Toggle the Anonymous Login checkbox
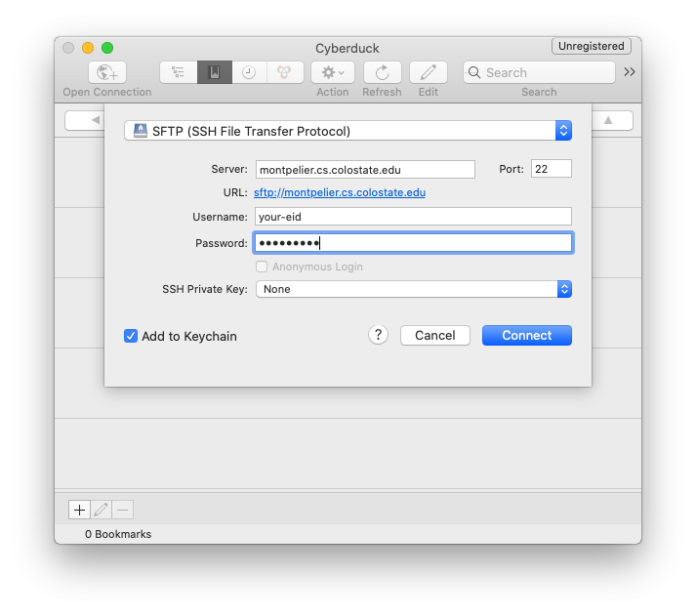 pos(262,267)
